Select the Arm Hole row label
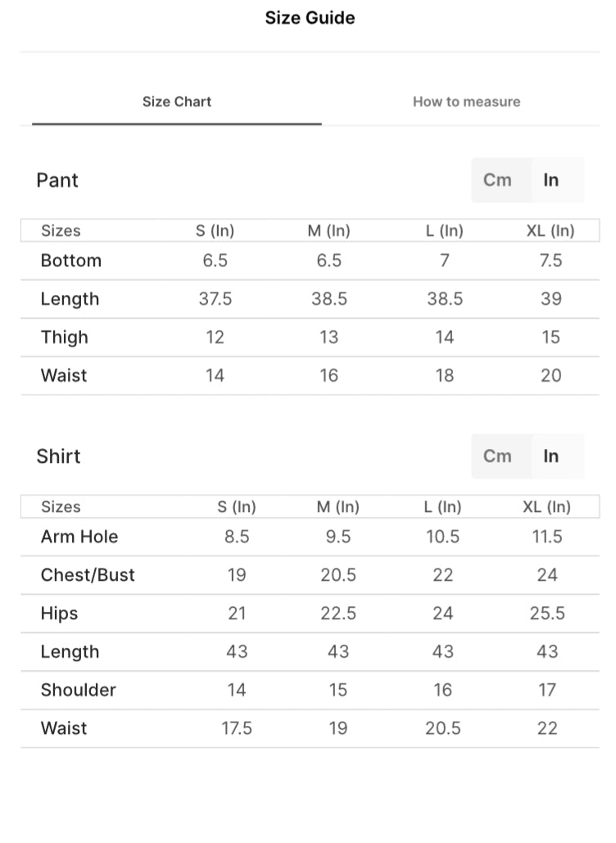The width and height of the screenshot is (616, 843). point(79,537)
